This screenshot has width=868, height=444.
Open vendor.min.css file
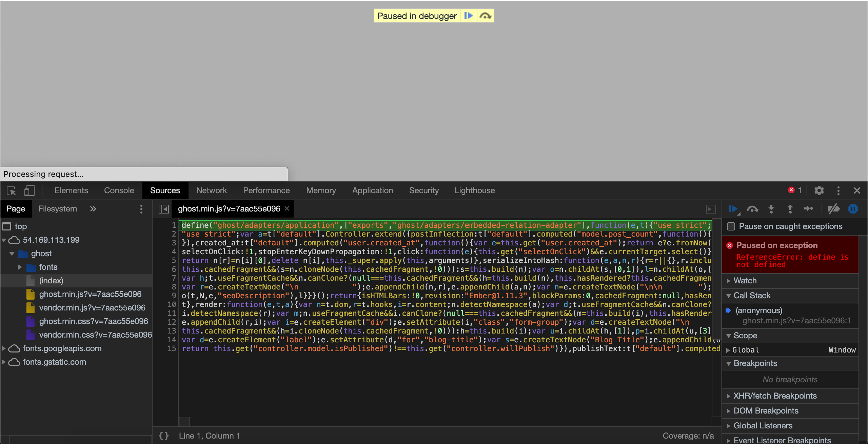coord(95,335)
